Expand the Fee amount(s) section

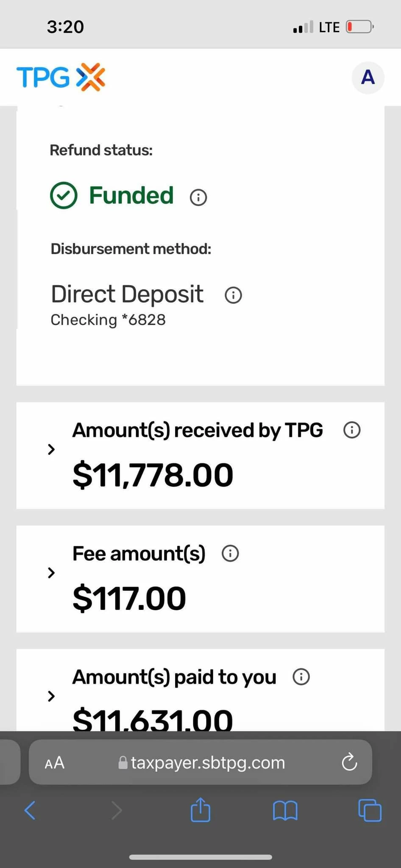51,573
